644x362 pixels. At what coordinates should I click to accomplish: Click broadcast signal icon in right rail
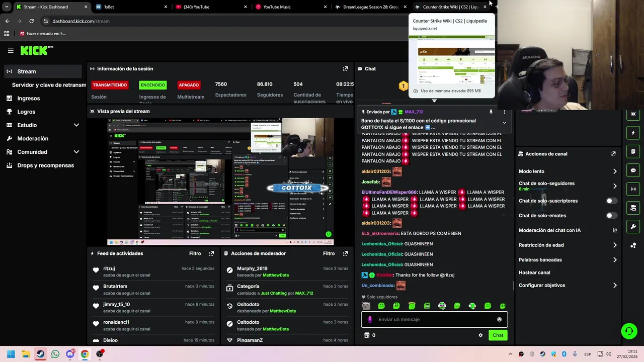tap(633, 189)
